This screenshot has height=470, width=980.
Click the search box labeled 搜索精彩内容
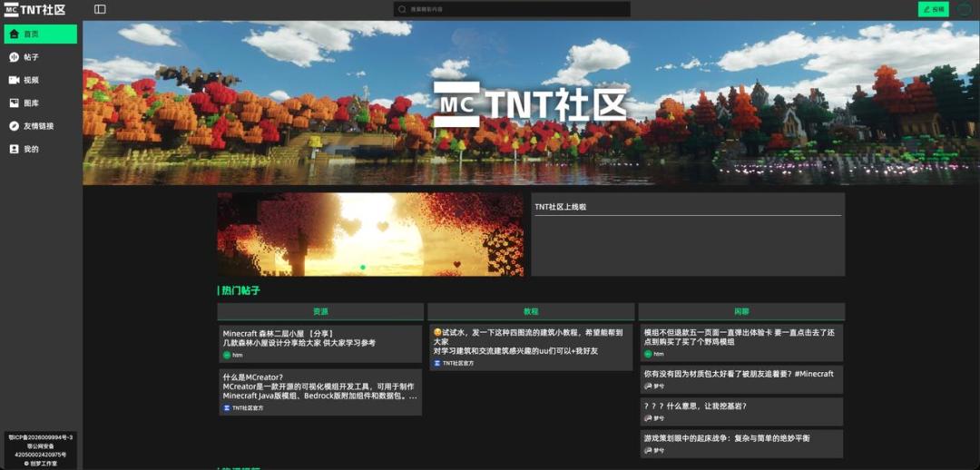(x=512, y=9)
